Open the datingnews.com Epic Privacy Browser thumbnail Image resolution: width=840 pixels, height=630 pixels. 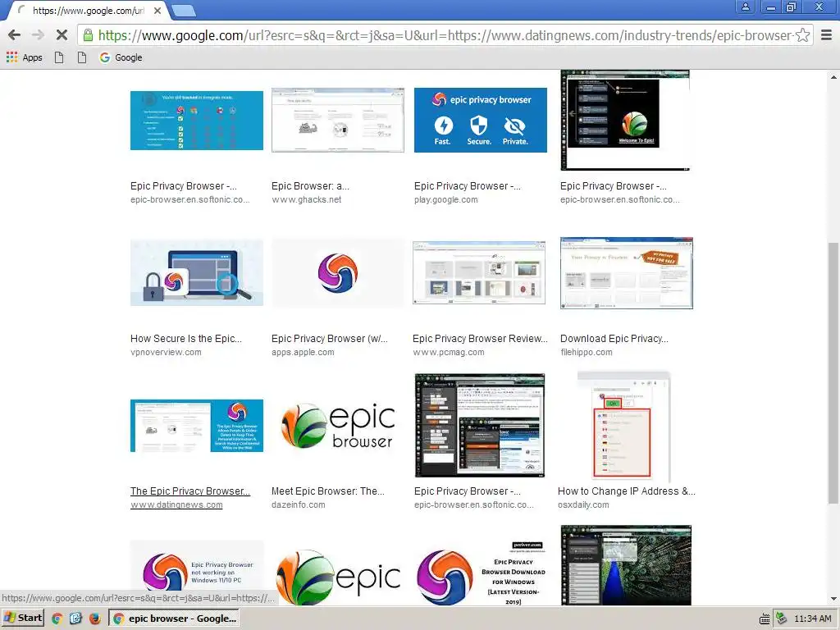pyautogui.click(x=197, y=426)
